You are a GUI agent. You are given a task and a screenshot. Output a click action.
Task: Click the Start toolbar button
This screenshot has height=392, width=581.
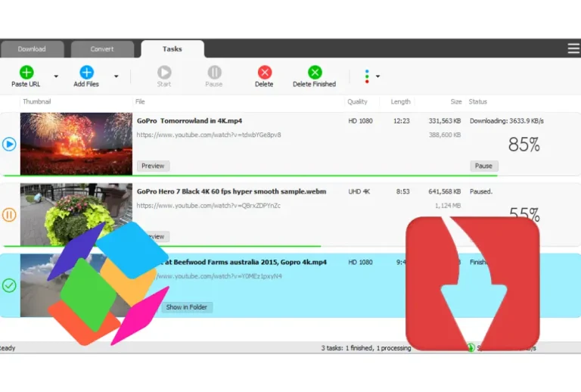click(163, 76)
